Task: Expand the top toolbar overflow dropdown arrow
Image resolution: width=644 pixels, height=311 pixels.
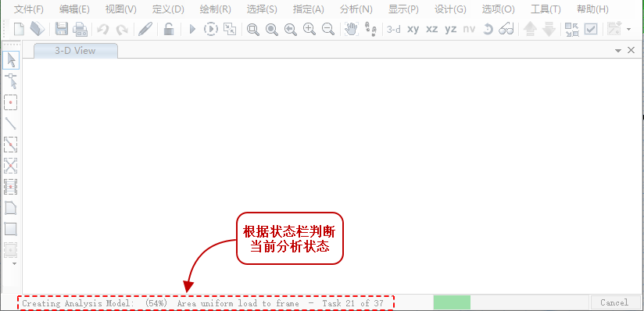Action: [x=629, y=30]
